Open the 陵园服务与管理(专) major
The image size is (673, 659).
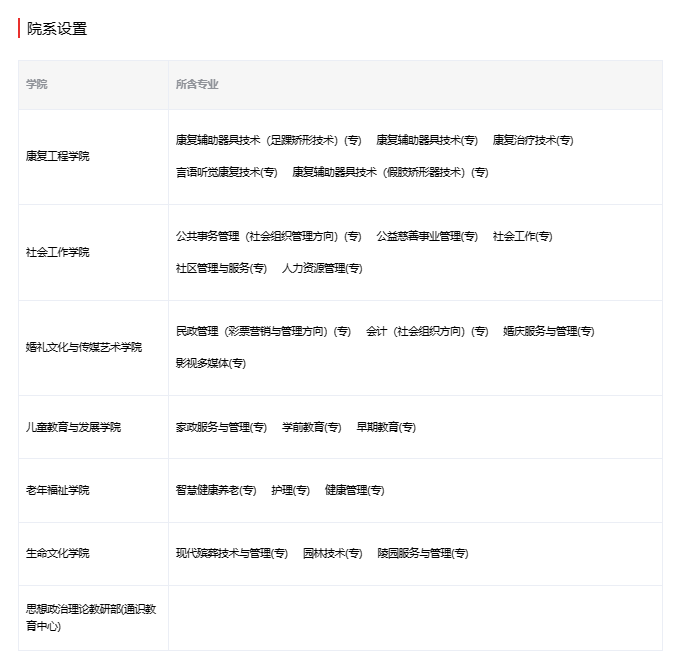pos(423,553)
